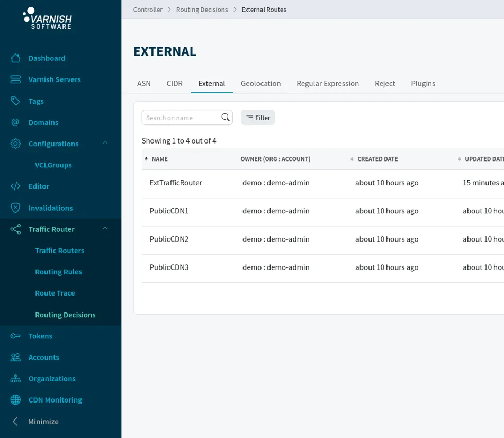Open the ExtTrafficRouter route entry
504x438 pixels.
pos(176,183)
